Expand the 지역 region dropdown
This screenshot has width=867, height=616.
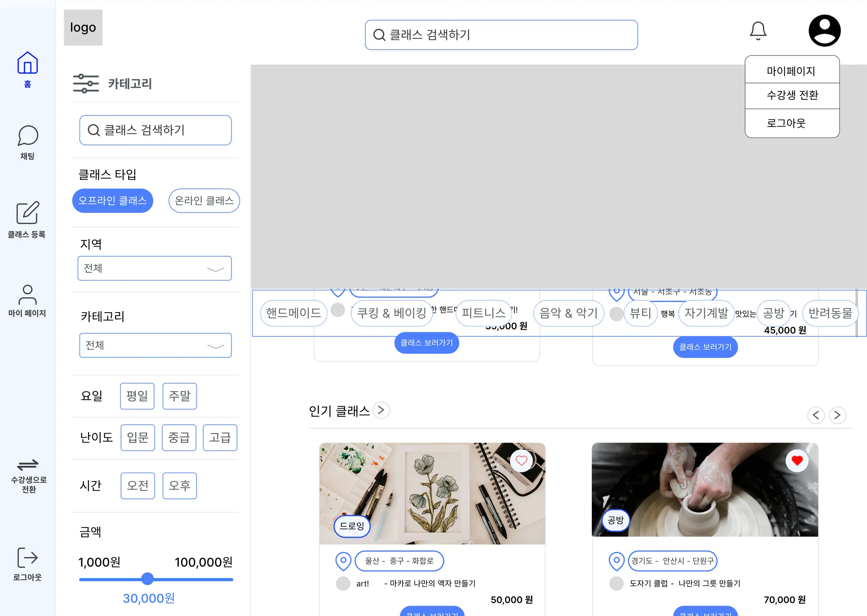click(x=155, y=268)
